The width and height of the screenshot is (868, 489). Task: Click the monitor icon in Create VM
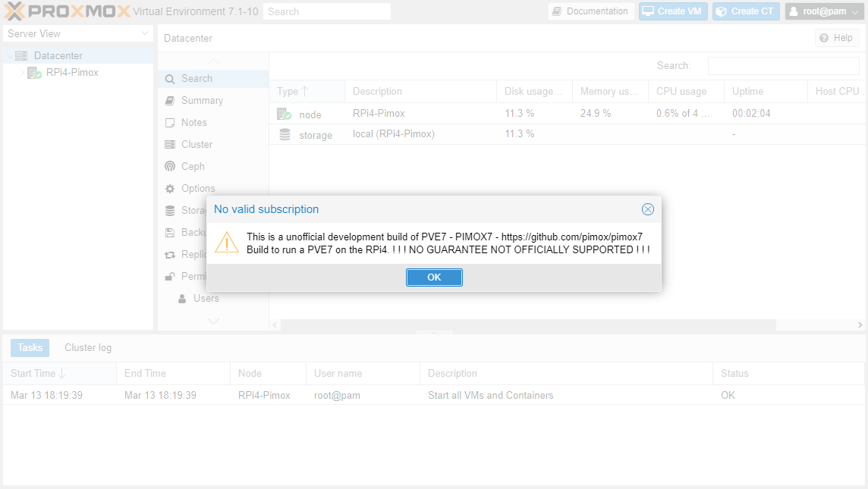tap(648, 11)
